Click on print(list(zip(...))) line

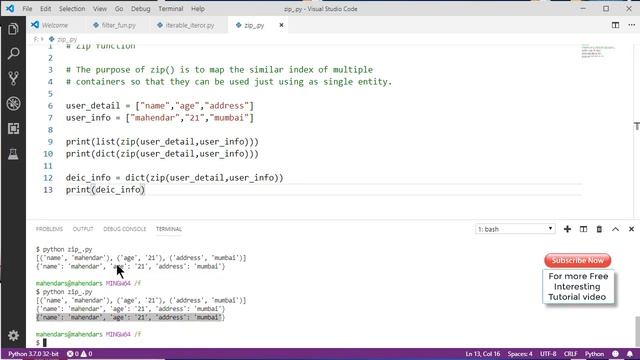click(x=162, y=142)
